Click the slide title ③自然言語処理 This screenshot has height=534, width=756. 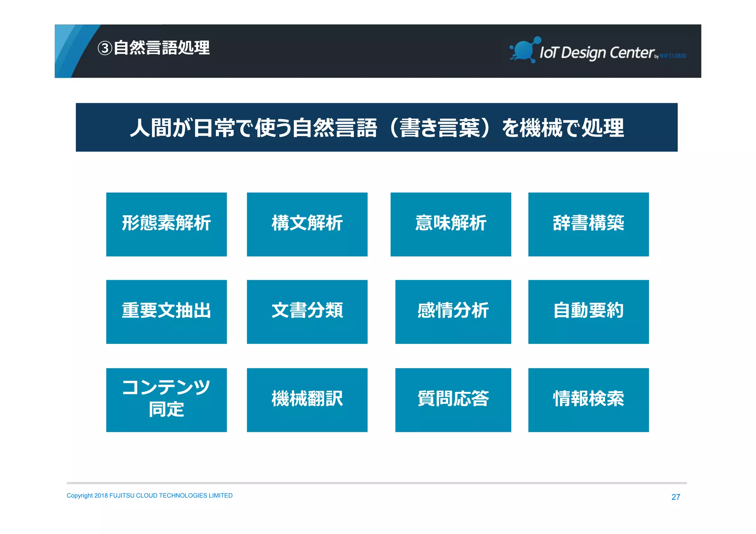(154, 48)
